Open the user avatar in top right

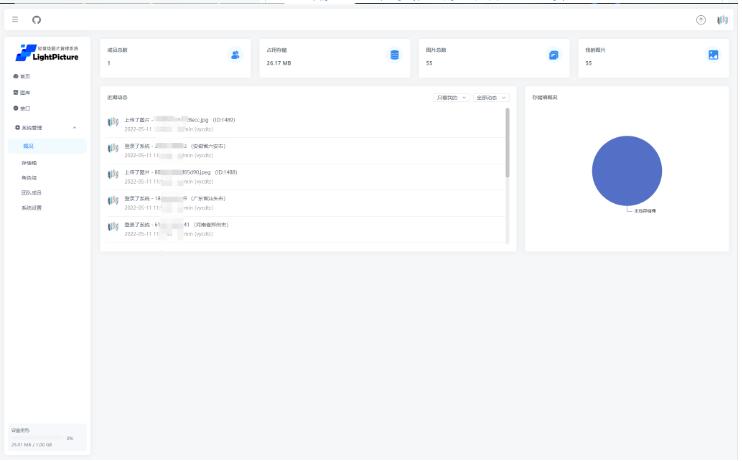click(x=722, y=20)
